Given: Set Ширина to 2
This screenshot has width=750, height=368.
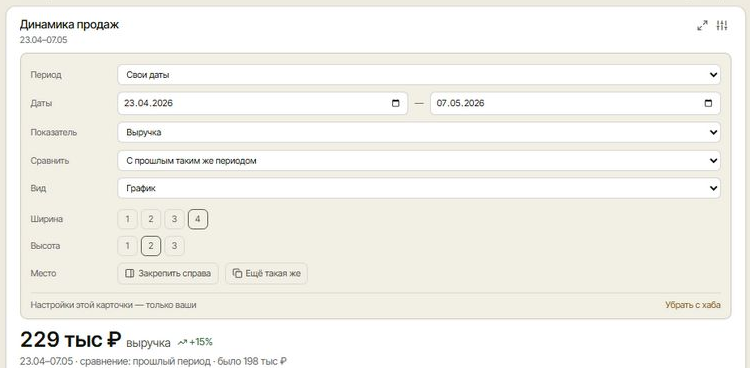Looking at the screenshot, I should tap(151, 219).
